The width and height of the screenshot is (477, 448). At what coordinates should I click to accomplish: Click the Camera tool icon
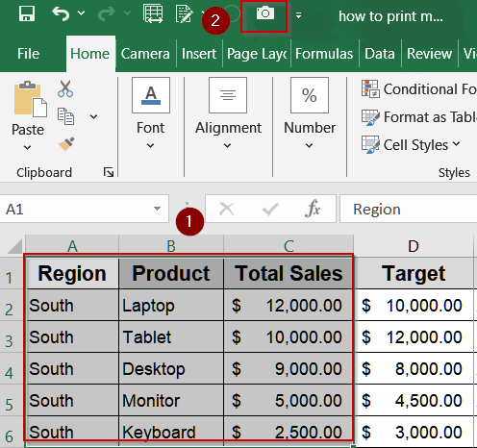[x=264, y=13]
